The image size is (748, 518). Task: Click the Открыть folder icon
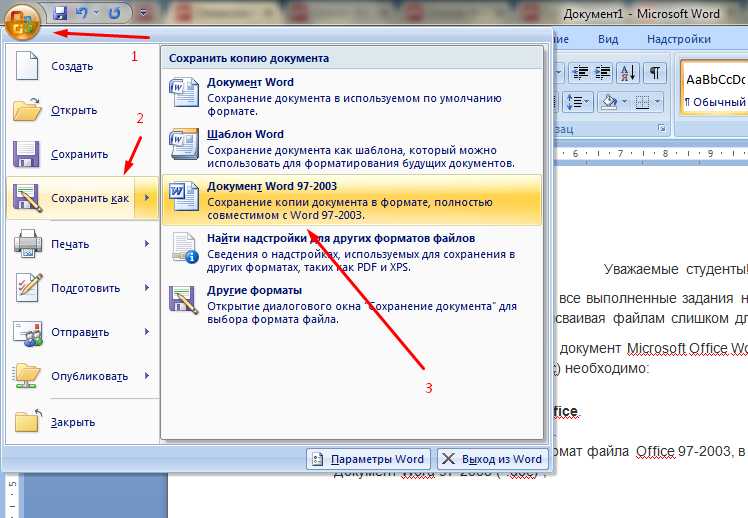pos(27,110)
